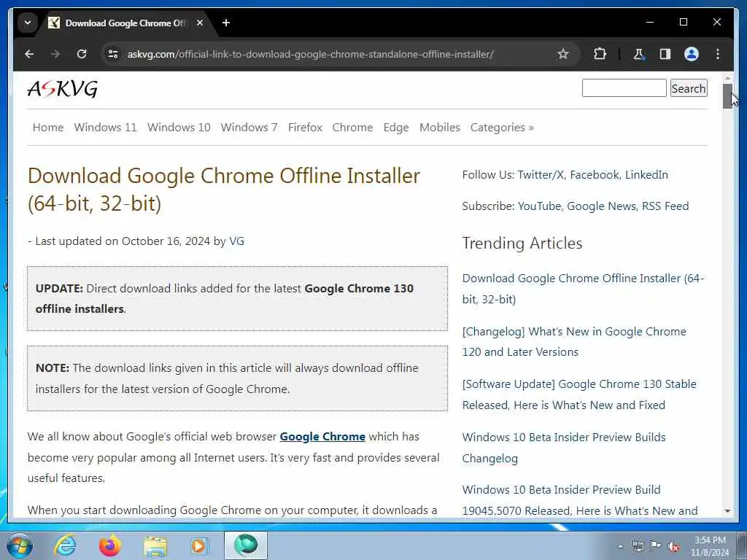
Task: Click the article title heading
Action: coord(223,190)
